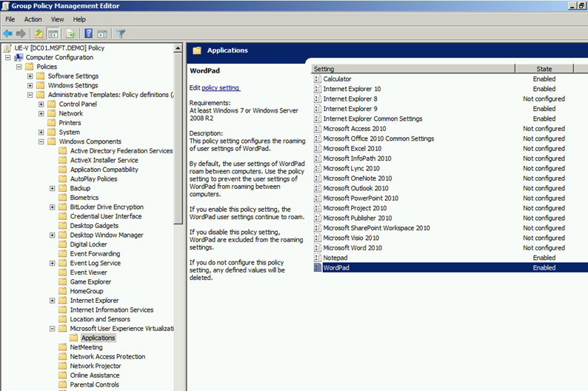The width and height of the screenshot is (588, 391).
Task: Click the Internet Explorer 10 setting icon
Action: 318,89
